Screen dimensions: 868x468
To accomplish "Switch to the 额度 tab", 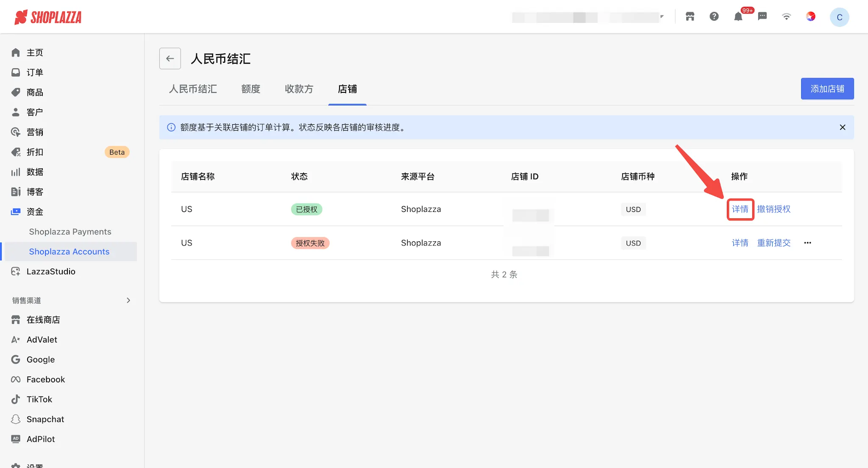I will click(x=250, y=89).
